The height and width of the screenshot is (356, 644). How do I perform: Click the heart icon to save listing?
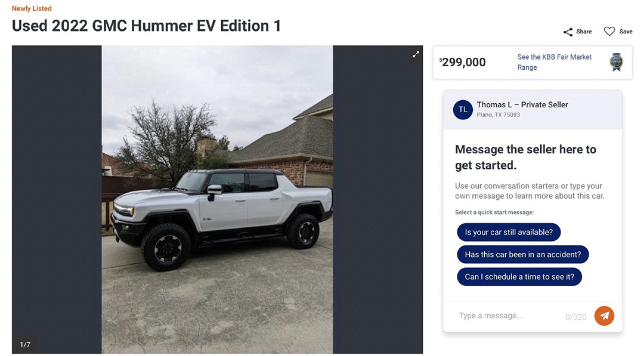coord(609,32)
